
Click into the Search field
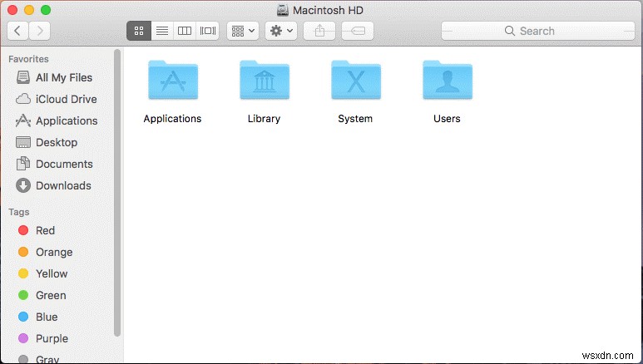(538, 31)
